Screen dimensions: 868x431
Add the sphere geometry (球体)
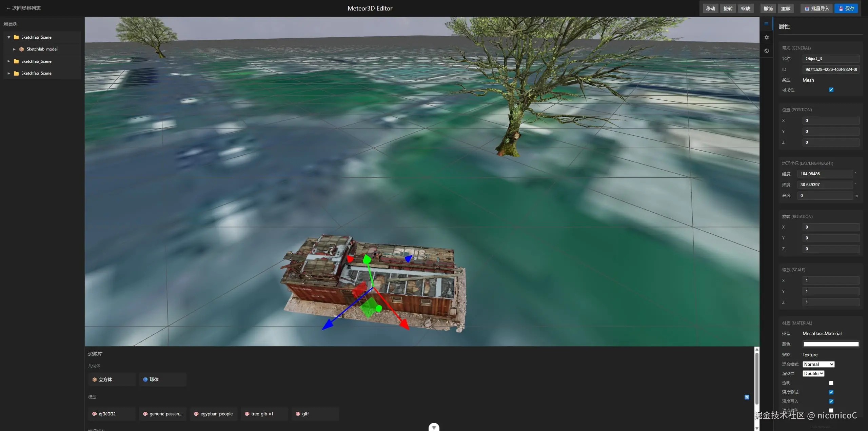click(x=162, y=379)
